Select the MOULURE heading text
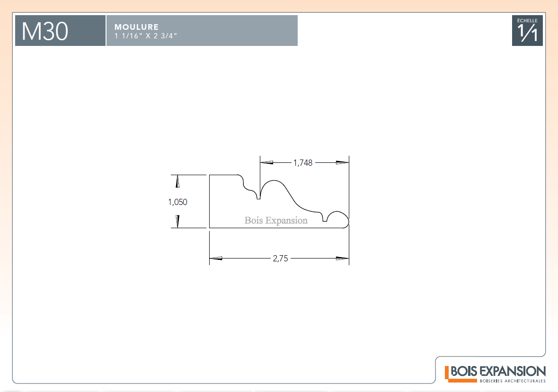Screen dimensions: 558x392 pyautogui.click(x=136, y=27)
